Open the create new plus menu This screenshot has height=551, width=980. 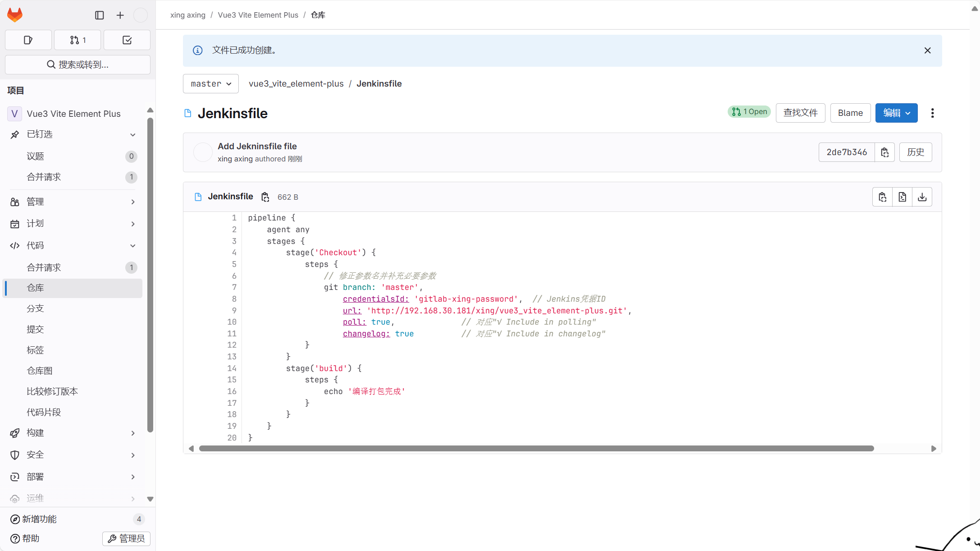click(120, 15)
